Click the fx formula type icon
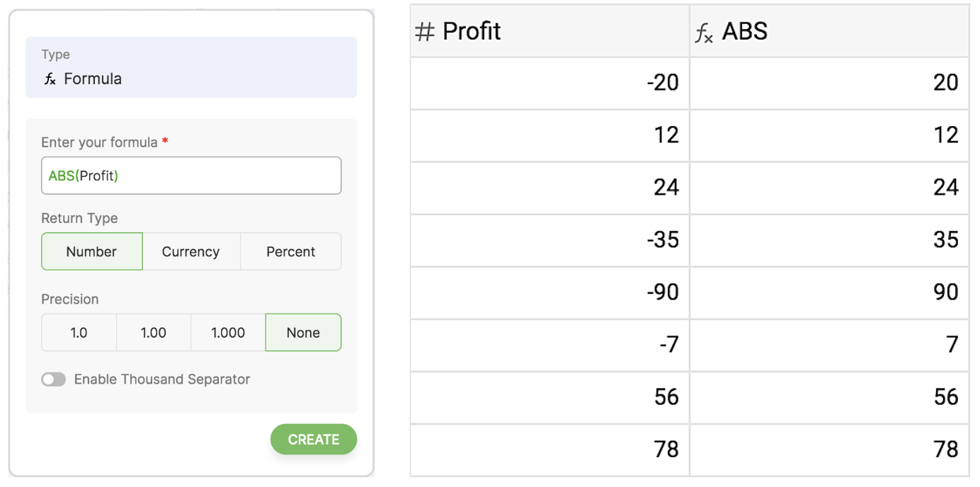This screenshot has height=487, width=980. (50, 79)
